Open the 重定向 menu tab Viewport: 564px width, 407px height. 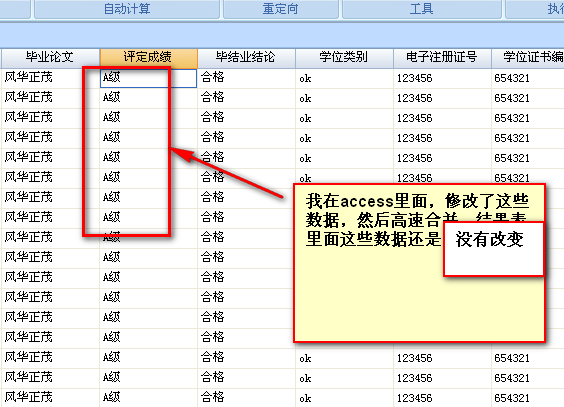click(x=281, y=9)
